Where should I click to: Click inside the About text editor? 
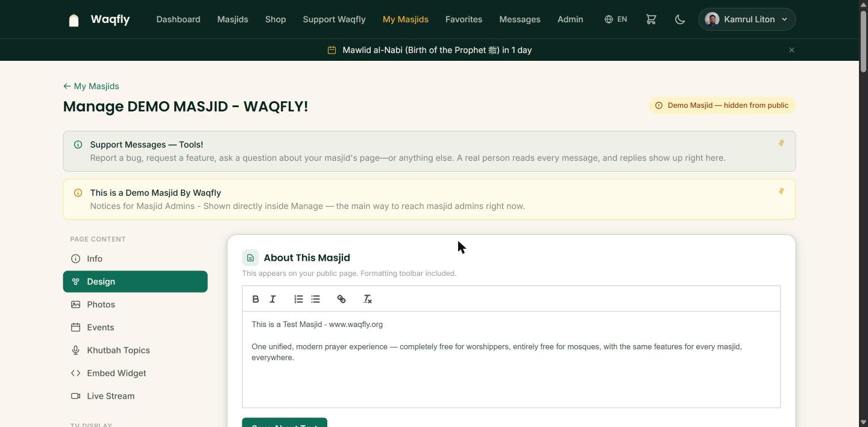tap(511, 360)
